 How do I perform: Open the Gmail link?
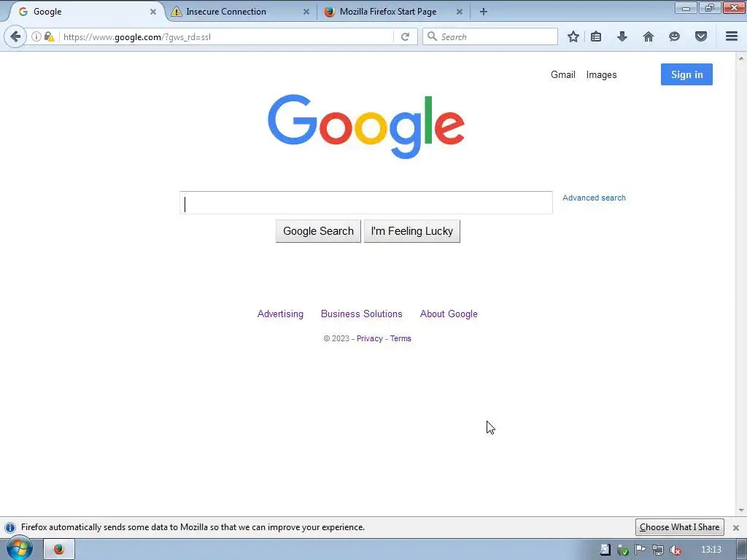[563, 75]
